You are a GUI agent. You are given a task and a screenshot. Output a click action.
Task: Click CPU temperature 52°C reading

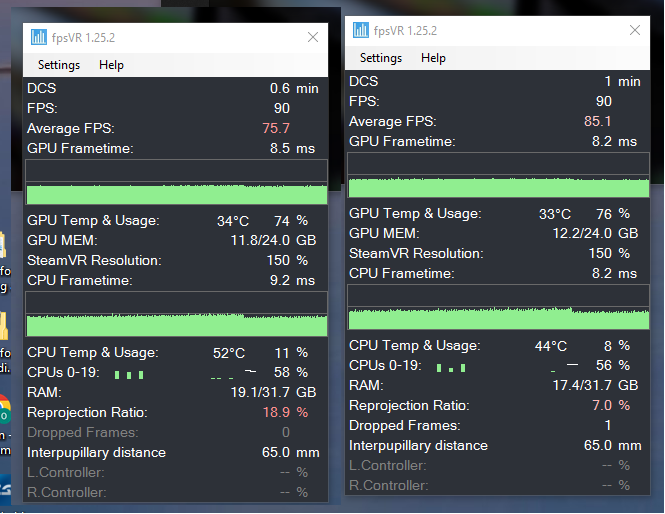click(229, 353)
